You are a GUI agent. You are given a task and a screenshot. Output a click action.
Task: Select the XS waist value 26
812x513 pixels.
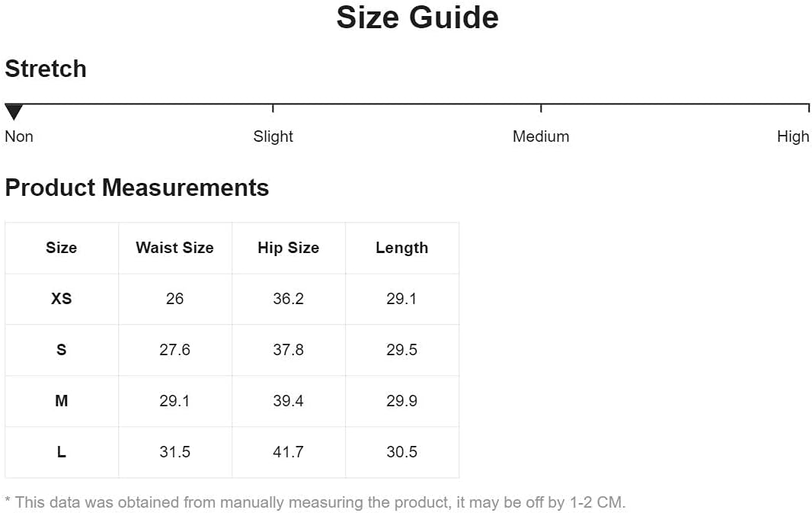coord(174,299)
